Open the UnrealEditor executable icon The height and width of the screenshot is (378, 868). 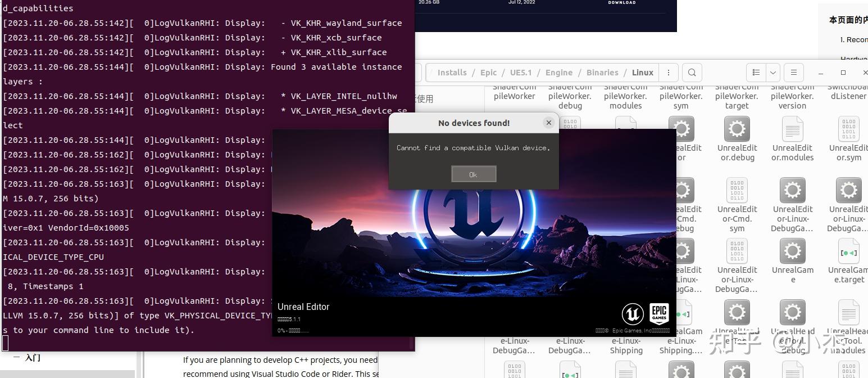pos(681,128)
